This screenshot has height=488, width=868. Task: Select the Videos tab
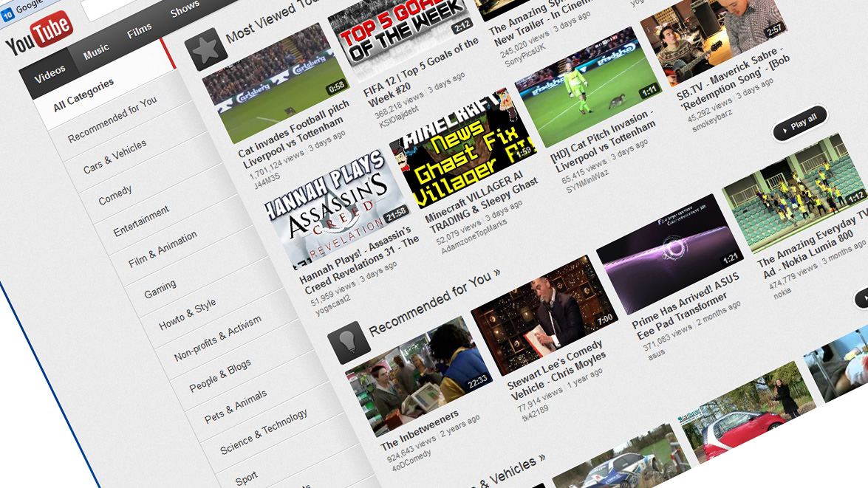tap(49, 75)
